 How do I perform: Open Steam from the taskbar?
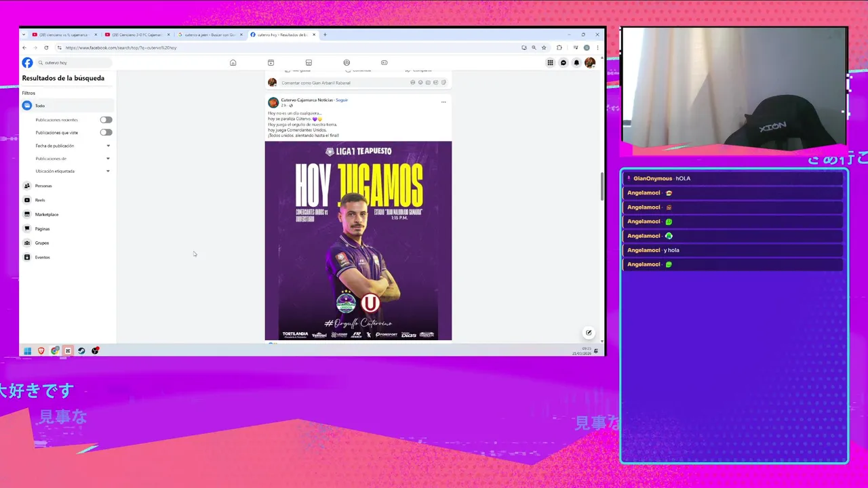pos(81,350)
